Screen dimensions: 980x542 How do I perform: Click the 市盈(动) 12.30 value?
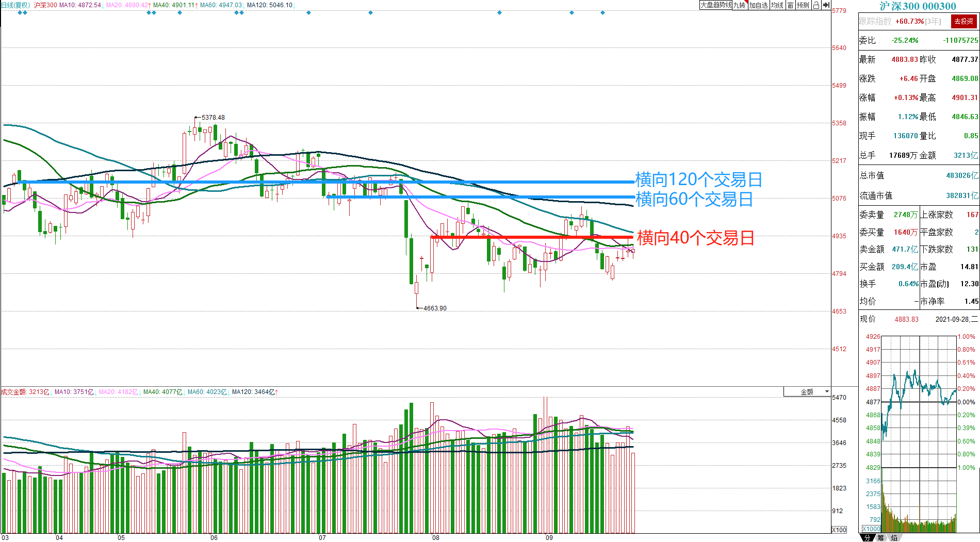click(x=969, y=284)
